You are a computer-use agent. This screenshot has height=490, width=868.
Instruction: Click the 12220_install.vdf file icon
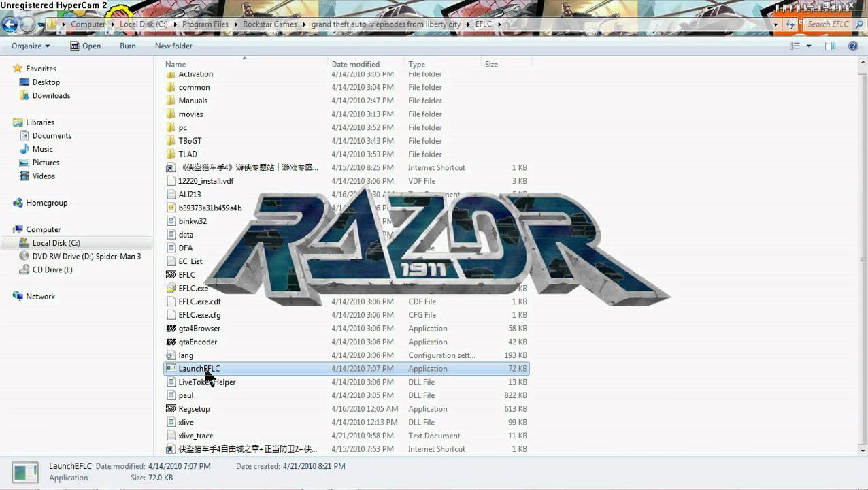click(x=171, y=181)
